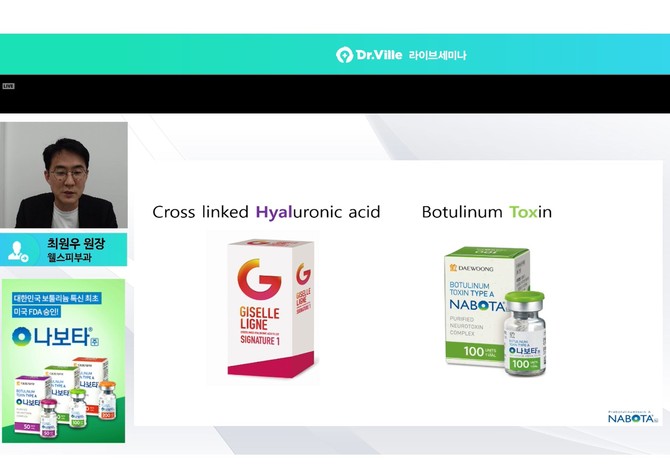Viewport: 670px width, 469px height.
Task: Click the 웰스피부과 clinic name label
Action: tap(69, 258)
